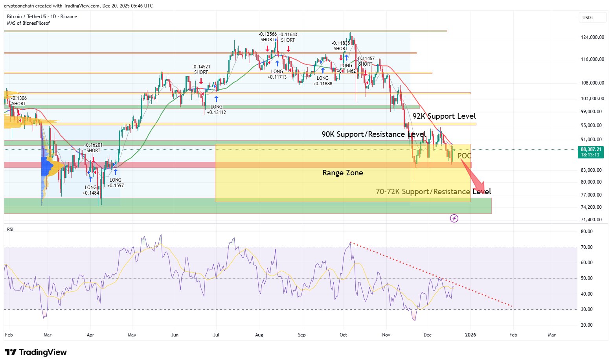Click the 92K Support Level text
The image size is (612, 364).
(445, 116)
